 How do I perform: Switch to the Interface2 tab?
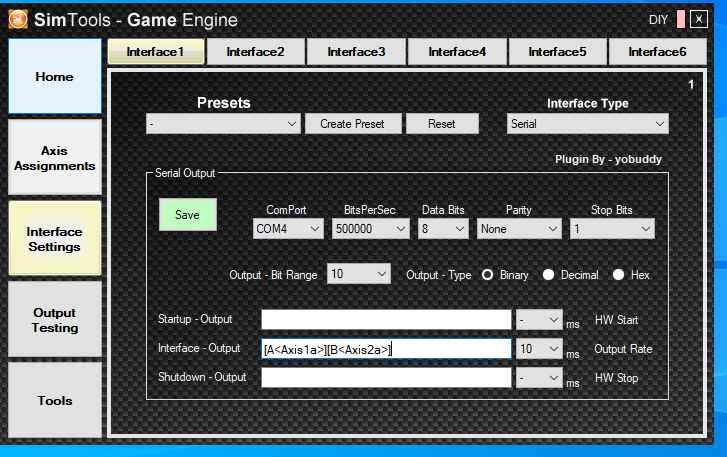point(255,51)
